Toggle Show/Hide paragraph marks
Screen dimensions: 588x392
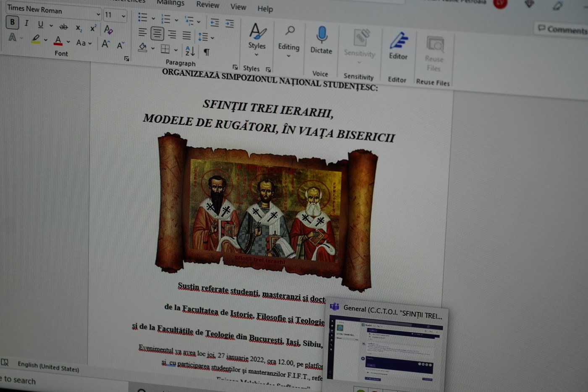(x=206, y=52)
